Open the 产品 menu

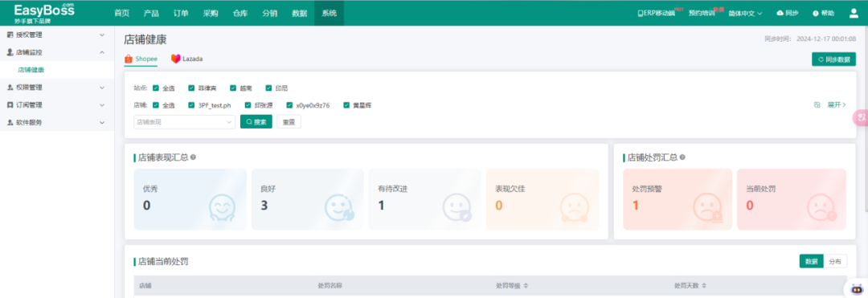click(151, 13)
